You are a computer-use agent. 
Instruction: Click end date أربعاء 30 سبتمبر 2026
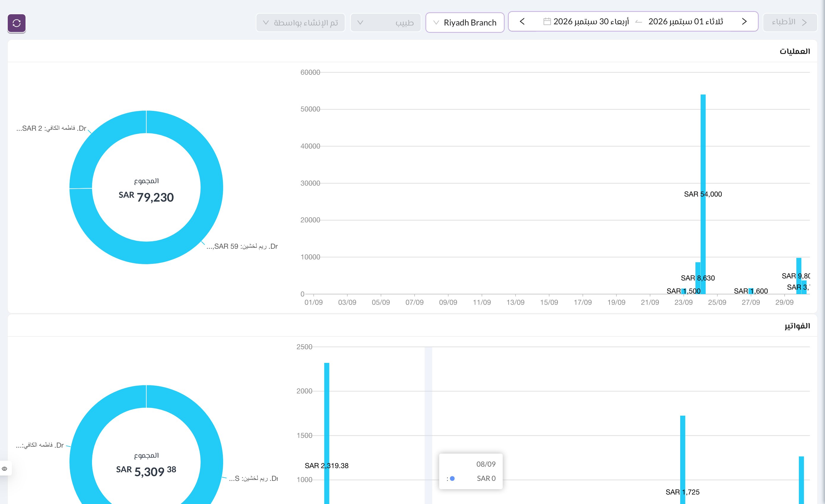pyautogui.click(x=591, y=21)
